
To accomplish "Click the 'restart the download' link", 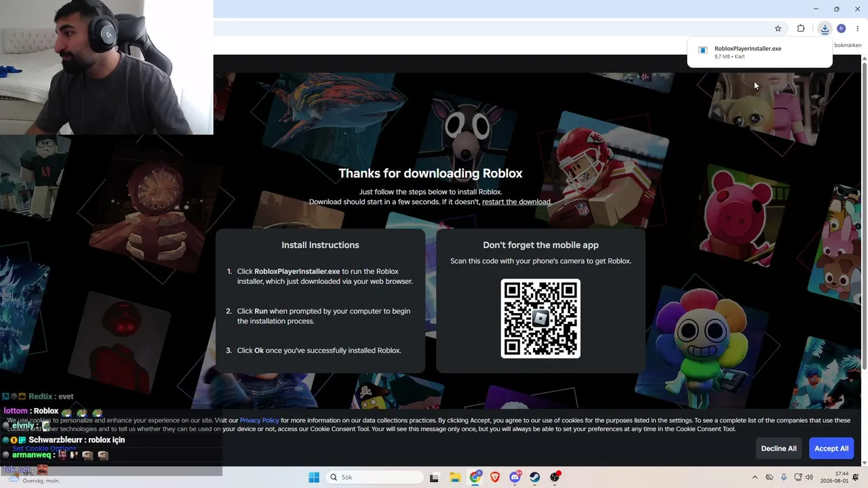I will click(x=516, y=202).
